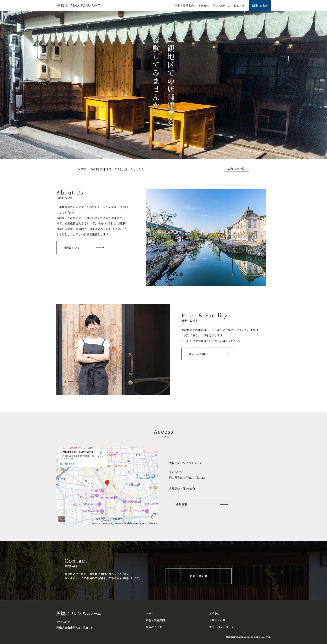This screenshot has width=327, height=644.
Task: Click the 阿智神社 shrine marker icon
Action: [138, 485]
